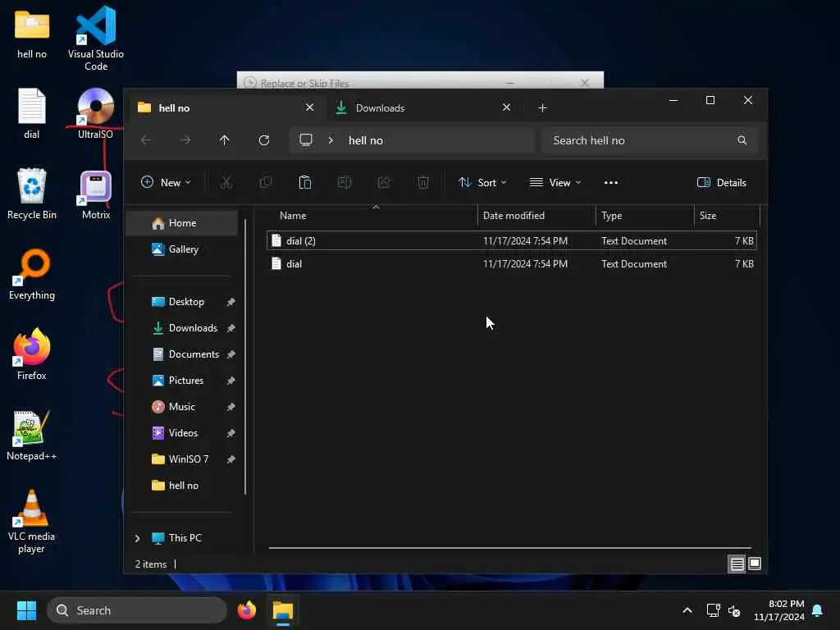Unpin Desktop from quick access via its pin
Screen dimensions: 840x630
point(231,302)
